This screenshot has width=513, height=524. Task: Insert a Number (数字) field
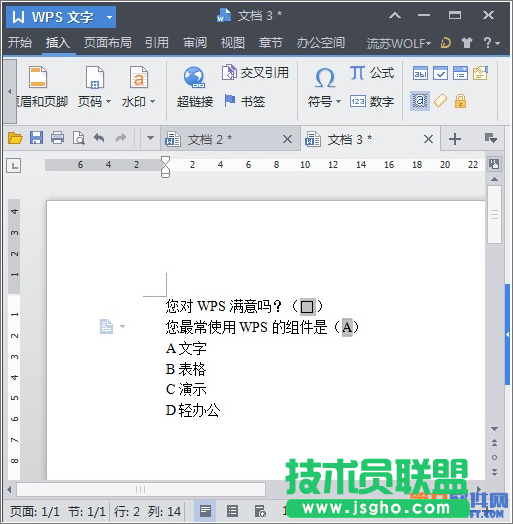372,101
